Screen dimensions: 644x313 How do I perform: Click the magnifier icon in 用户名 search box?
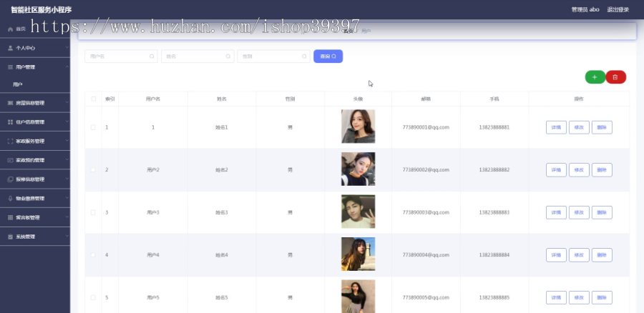point(152,56)
